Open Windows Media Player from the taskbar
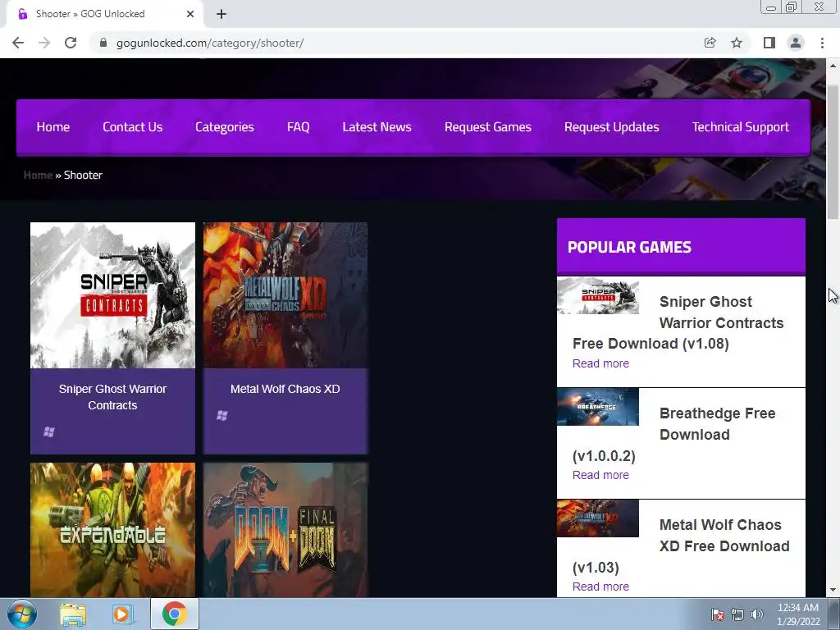The width and height of the screenshot is (840, 630). click(x=122, y=614)
